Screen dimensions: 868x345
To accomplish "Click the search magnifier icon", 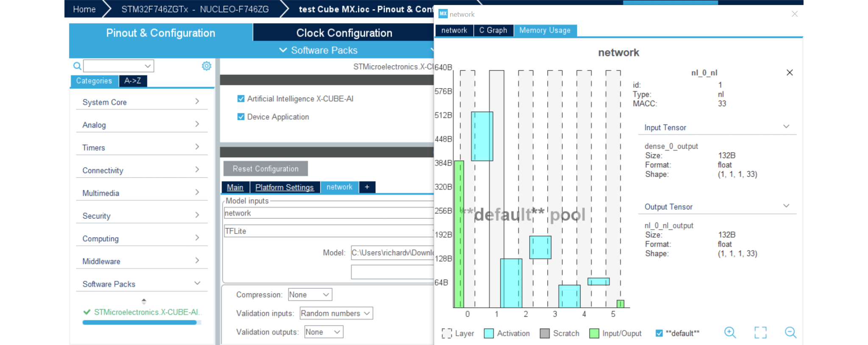I will [x=77, y=66].
